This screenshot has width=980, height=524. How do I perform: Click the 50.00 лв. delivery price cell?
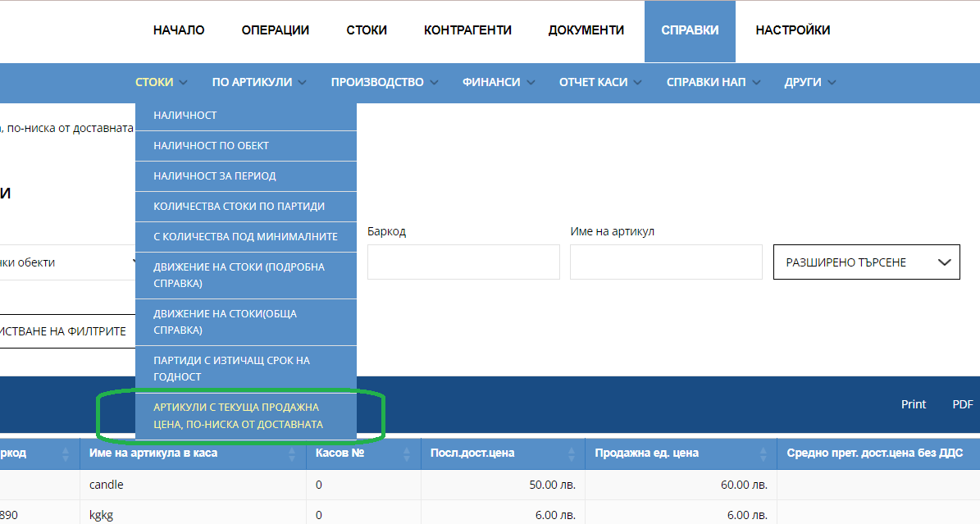pyautogui.click(x=503, y=485)
